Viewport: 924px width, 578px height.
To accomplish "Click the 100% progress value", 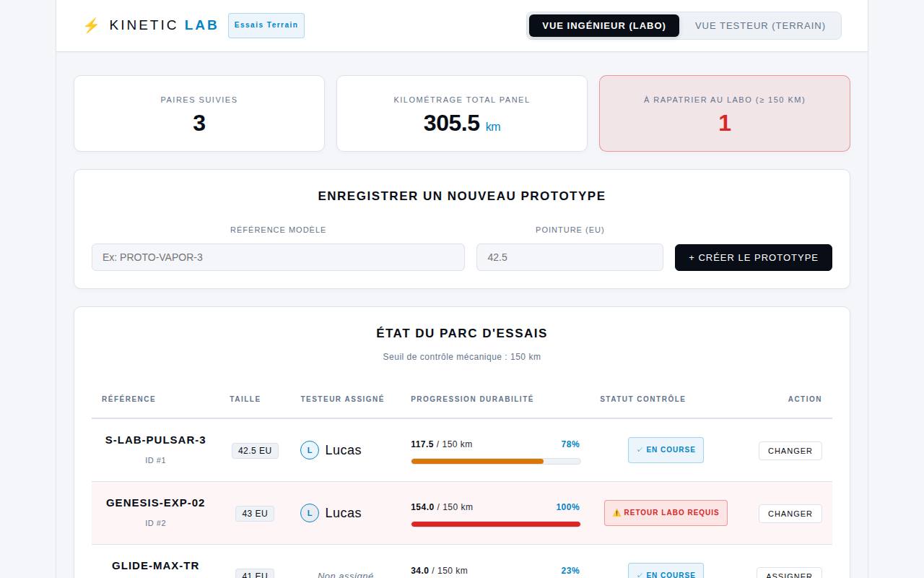I will [x=567, y=507].
